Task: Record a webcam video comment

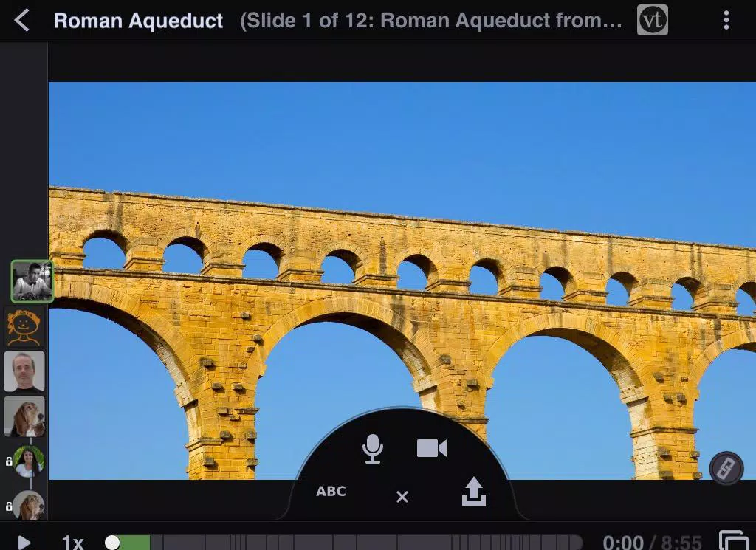Action: pyautogui.click(x=431, y=448)
